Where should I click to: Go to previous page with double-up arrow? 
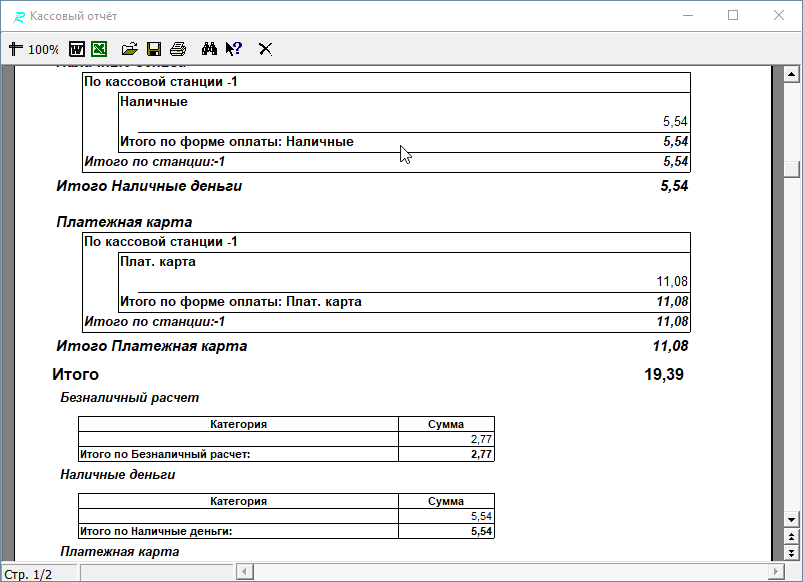(x=791, y=536)
